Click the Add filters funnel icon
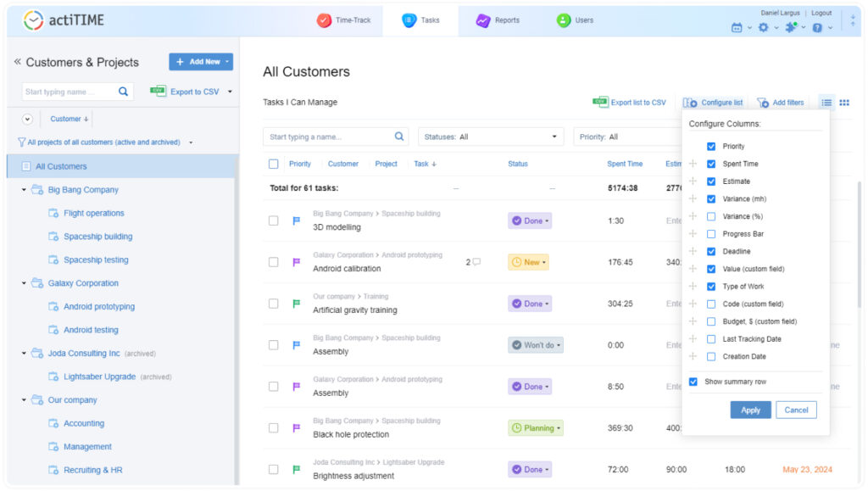 (x=763, y=103)
